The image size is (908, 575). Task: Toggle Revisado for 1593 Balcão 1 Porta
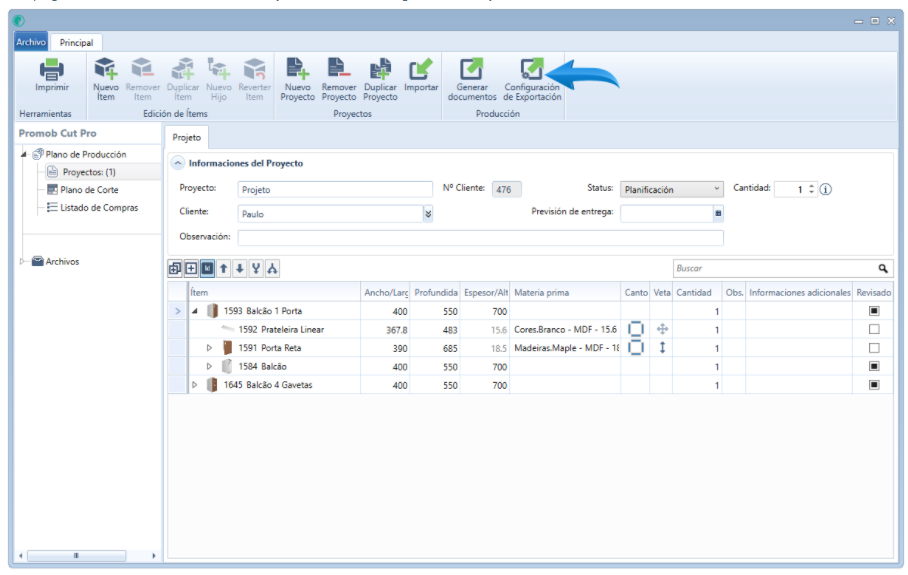click(874, 311)
